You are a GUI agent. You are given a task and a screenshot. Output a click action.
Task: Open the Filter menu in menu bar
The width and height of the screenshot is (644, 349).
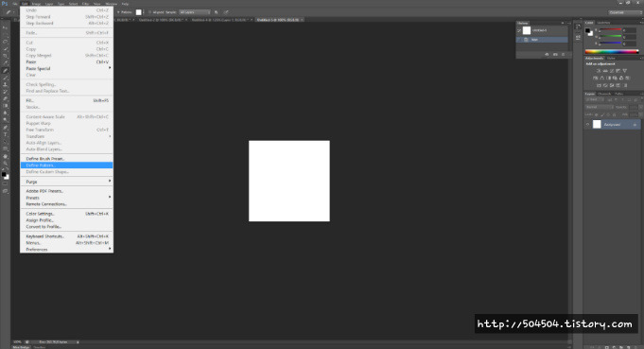point(85,4)
